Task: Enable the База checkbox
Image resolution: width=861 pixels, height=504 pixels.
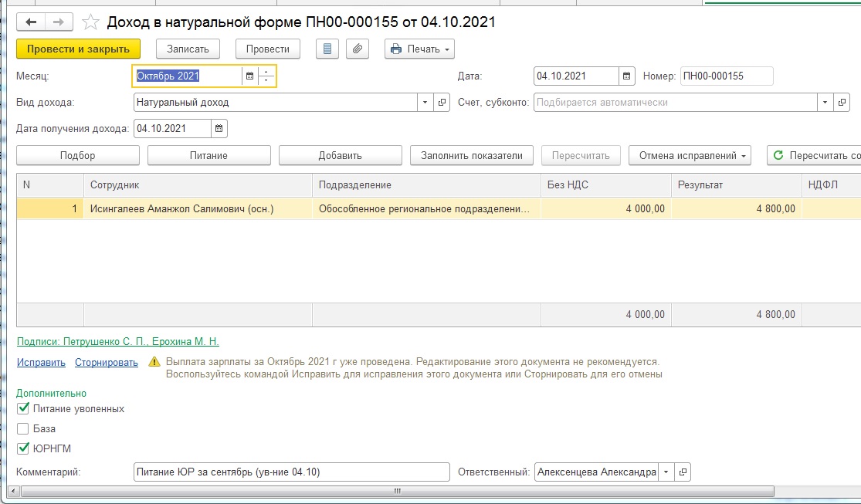Action: [x=23, y=428]
